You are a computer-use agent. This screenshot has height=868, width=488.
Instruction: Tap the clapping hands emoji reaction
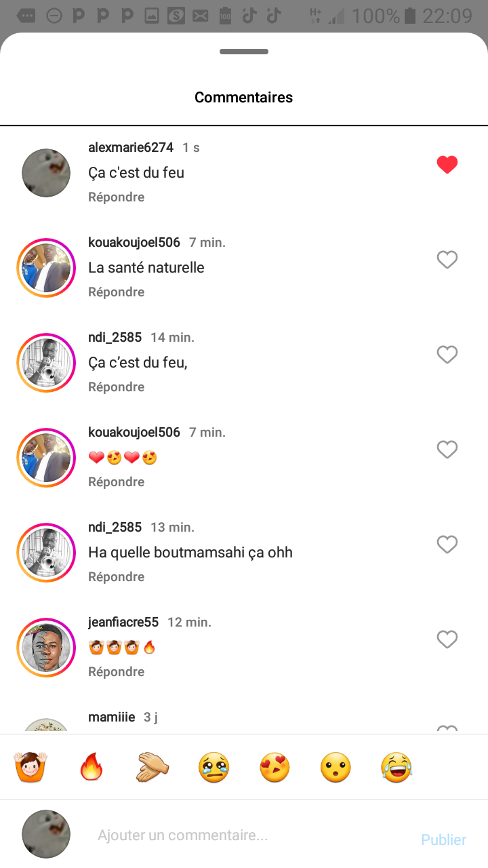coord(152,767)
